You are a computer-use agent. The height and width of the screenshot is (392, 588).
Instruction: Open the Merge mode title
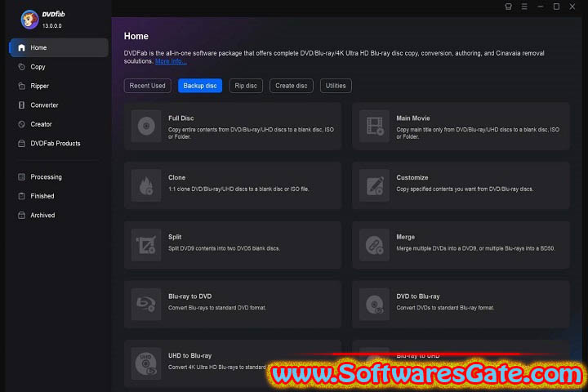coord(405,237)
